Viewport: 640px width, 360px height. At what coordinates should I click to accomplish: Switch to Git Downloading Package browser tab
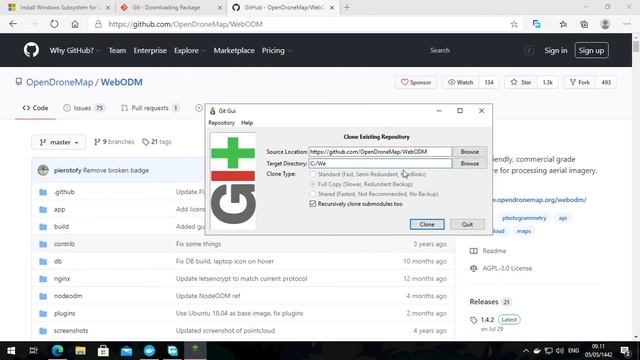pyautogui.click(x=170, y=7)
